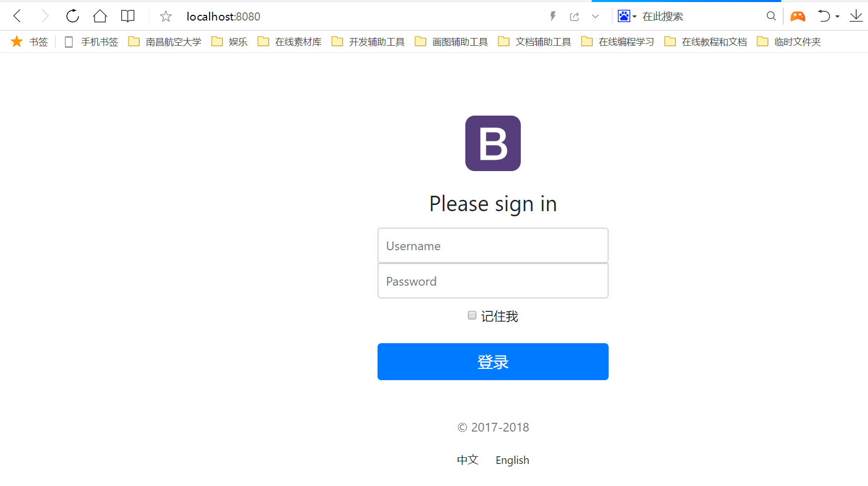The width and height of the screenshot is (868, 486).
Task: Switch language with the 中文 link
Action: click(468, 460)
